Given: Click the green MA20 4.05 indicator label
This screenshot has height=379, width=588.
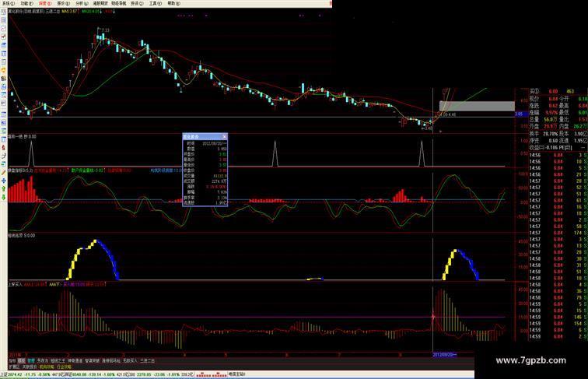Looking at the screenshot, I should pyautogui.click(x=91, y=11).
